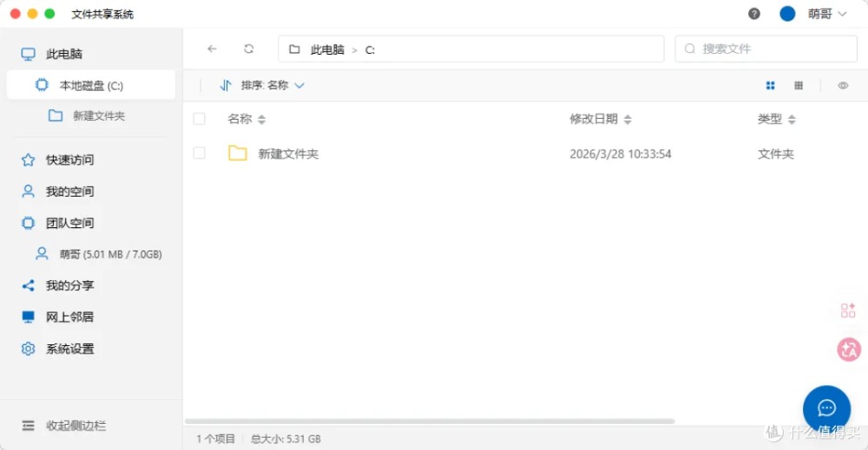Click the pink translate floating icon
The height and width of the screenshot is (450, 868).
[x=848, y=349]
